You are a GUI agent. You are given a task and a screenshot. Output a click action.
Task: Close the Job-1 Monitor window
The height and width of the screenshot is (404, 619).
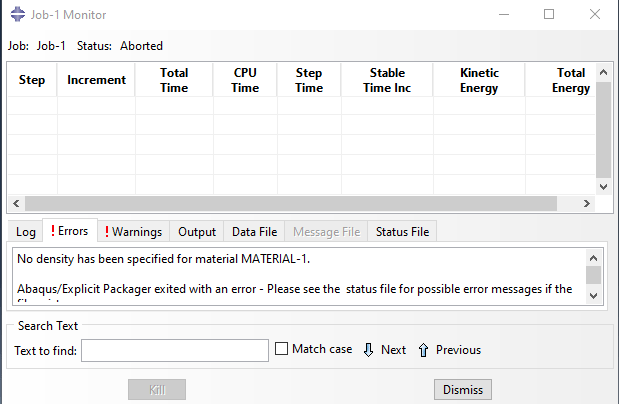pyautogui.click(x=595, y=15)
